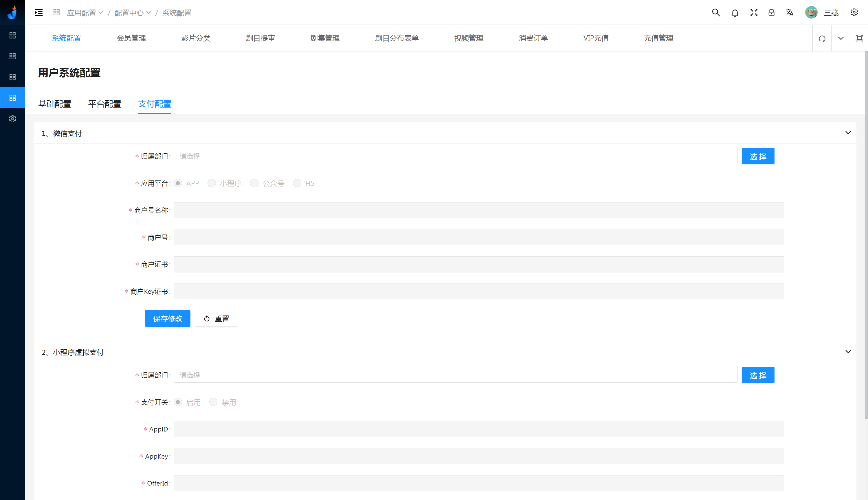Open the language translation icon
868x500 pixels.
790,13
